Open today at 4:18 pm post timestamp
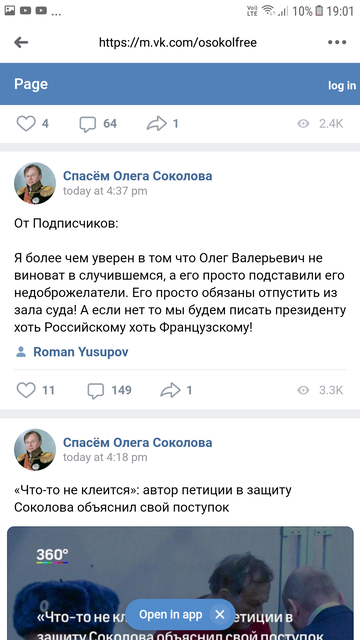Screen dimensions: 360x640 pos(105,457)
